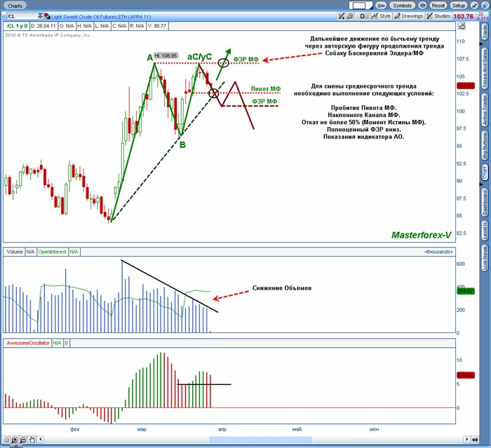The height and width of the screenshot is (448, 491).
Task: Click the D: 26.04.11 date cell
Action: pyautogui.click(x=43, y=26)
